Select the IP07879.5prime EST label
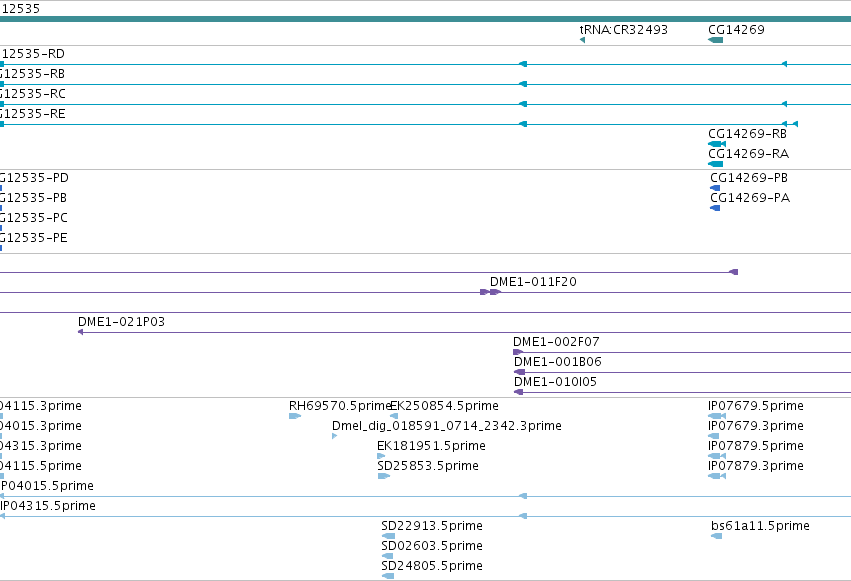 coord(756,446)
